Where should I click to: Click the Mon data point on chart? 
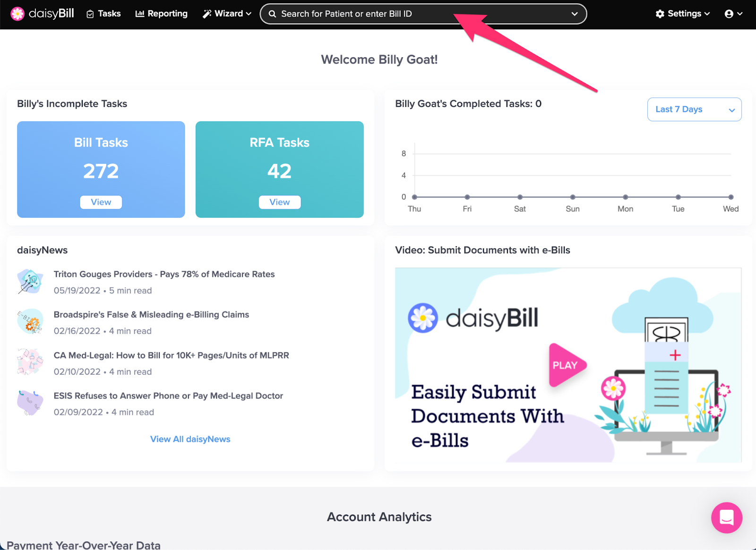tap(625, 197)
